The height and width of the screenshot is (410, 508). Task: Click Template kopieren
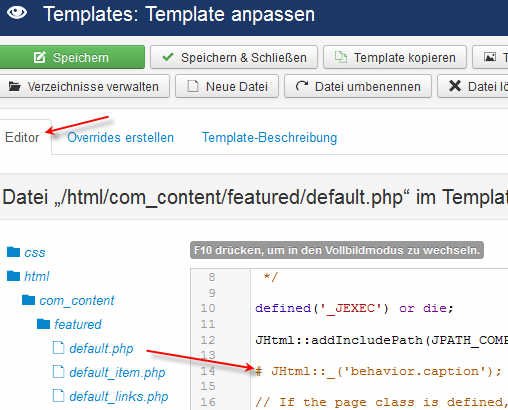coord(395,57)
